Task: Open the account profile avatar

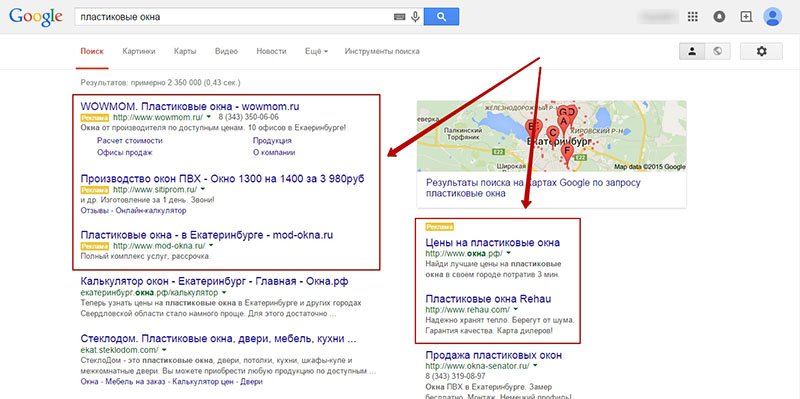Action: [772, 17]
